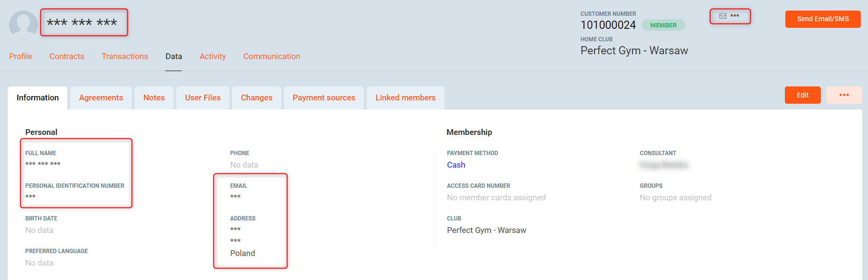Image resolution: width=868 pixels, height=280 pixels.
Task: Open the Activity tab
Action: (212, 56)
